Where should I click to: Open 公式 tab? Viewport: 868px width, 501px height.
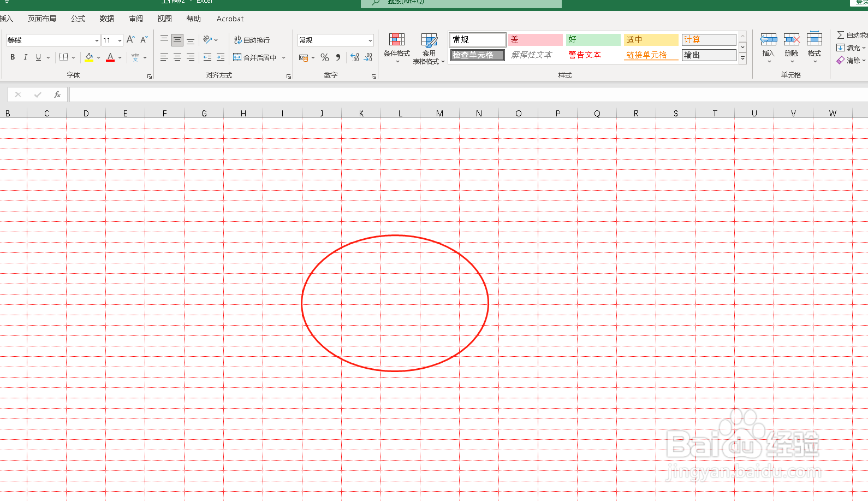pos(78,19)
